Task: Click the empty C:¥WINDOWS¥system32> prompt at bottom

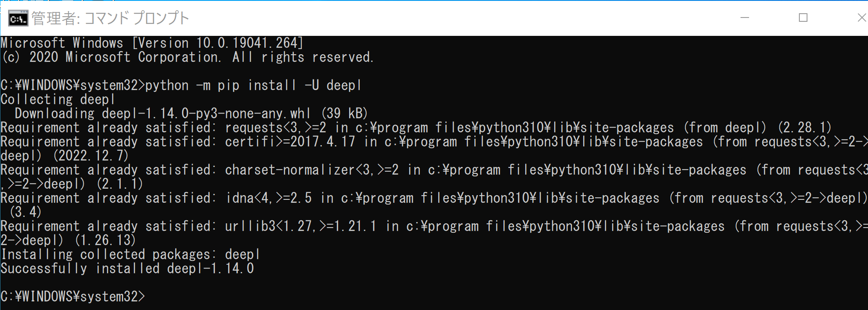Action: click(72, 296)
